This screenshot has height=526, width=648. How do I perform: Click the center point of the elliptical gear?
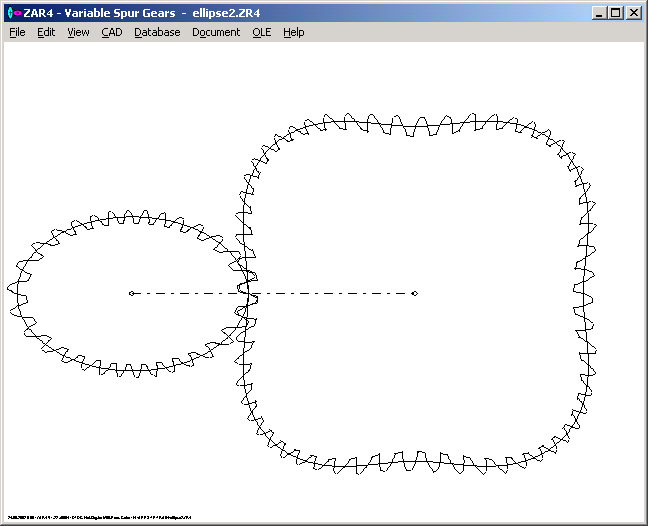(131, 293)
